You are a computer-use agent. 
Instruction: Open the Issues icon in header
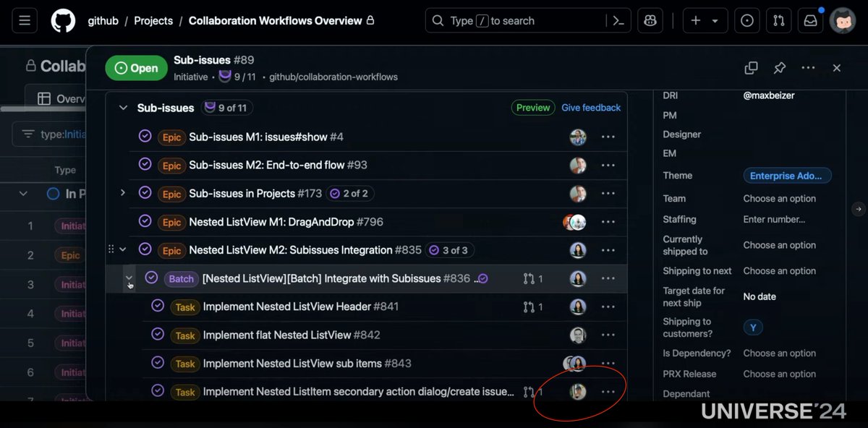click(x=747, y=20)
